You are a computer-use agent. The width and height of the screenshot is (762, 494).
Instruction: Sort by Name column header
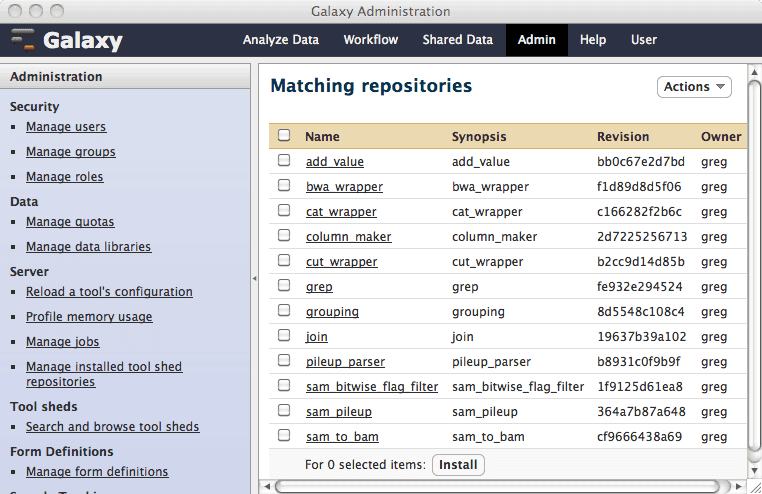click(322, 137)
